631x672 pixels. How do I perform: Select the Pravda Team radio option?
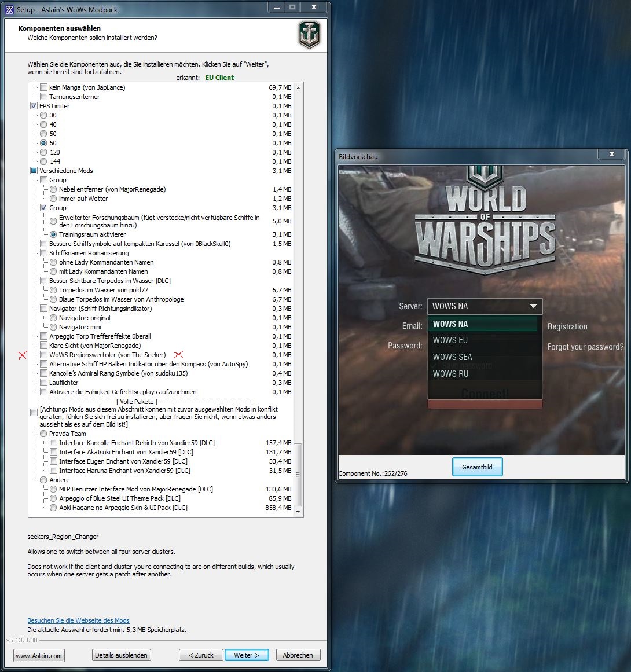click(x=43, y=434)
